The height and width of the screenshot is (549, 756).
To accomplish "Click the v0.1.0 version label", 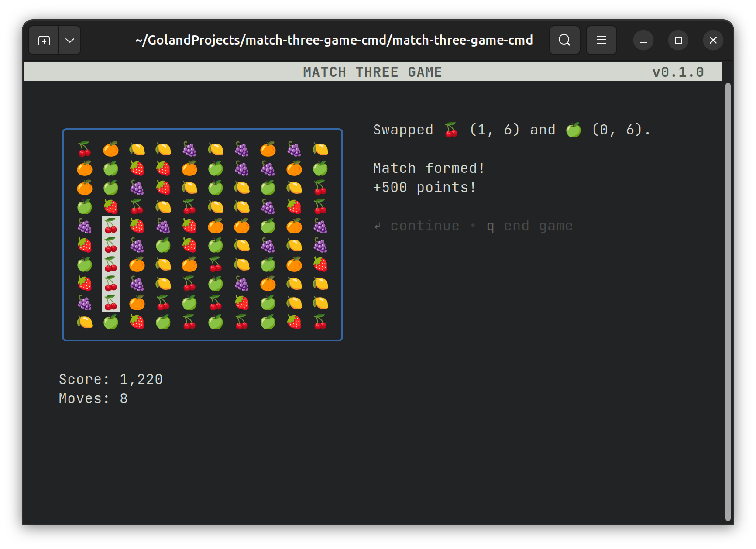I will 678,72.
